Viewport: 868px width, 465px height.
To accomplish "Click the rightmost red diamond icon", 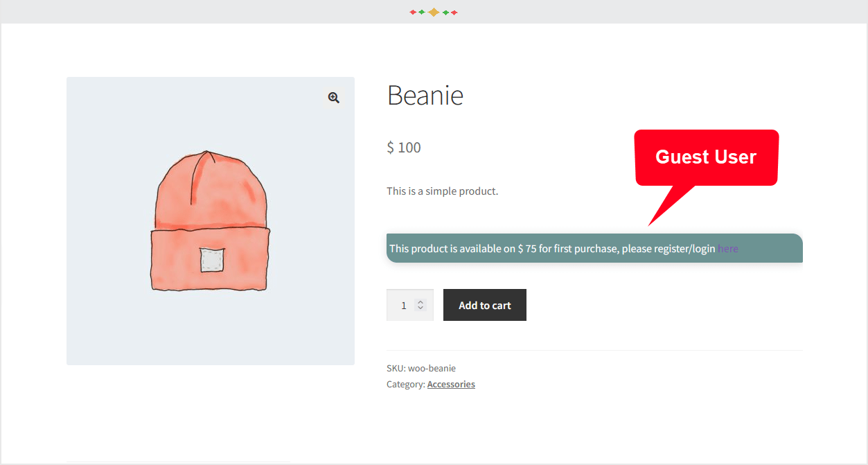I will click(454, 12).
